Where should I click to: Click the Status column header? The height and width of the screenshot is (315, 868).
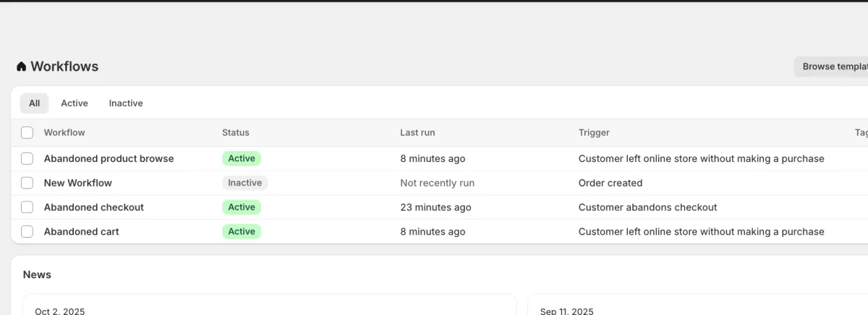236,132
